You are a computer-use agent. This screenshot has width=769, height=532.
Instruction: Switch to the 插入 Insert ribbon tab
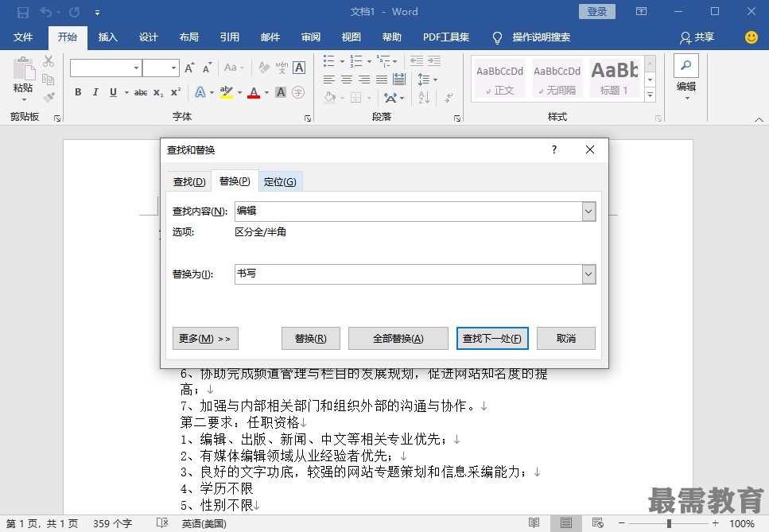click(107, 37)
